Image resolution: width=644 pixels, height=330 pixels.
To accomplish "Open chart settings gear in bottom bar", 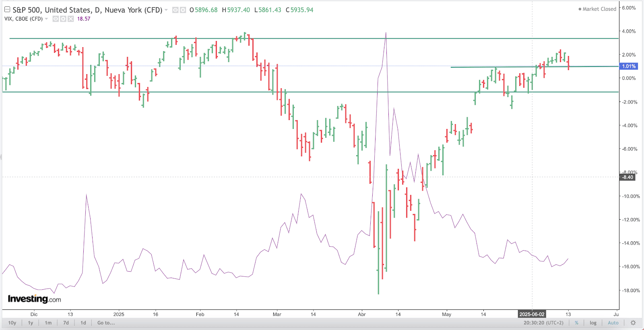I will click(x=633, y=323).
